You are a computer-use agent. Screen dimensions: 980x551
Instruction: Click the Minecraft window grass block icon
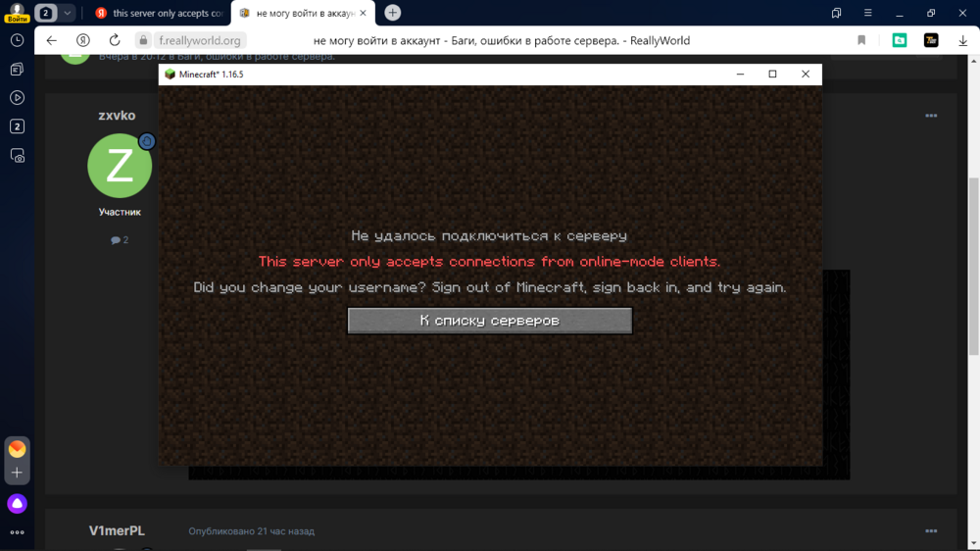170,74
